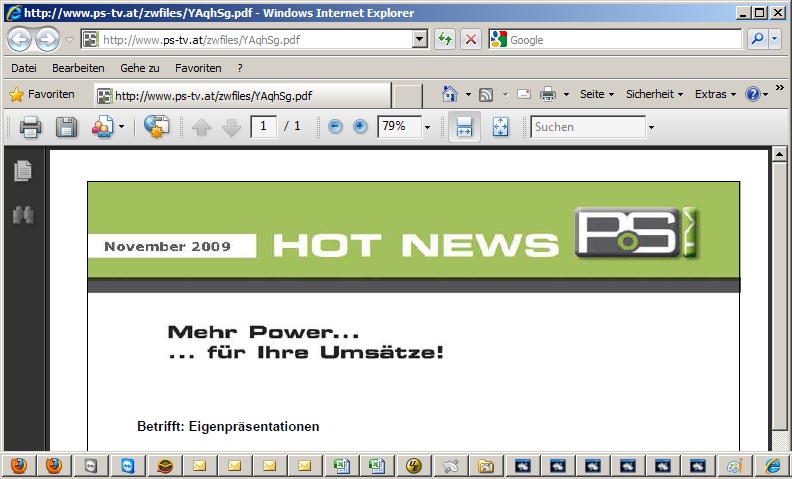Screen dimensions: 792x479
Task: Click the '... für Ihre Umsätze!' headline line
Action: [306, 352]
